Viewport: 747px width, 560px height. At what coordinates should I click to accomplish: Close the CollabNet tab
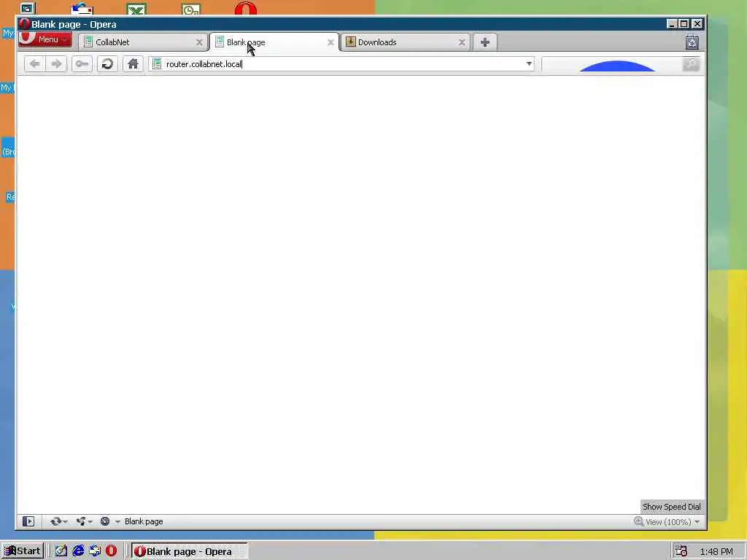coord(199,42)
